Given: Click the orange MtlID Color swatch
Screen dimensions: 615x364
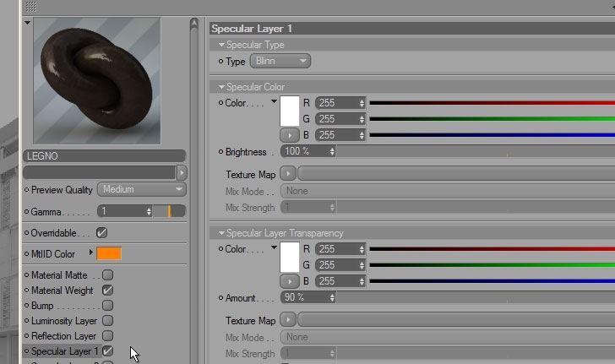Looking at the screenshot, I should [109, 253].
